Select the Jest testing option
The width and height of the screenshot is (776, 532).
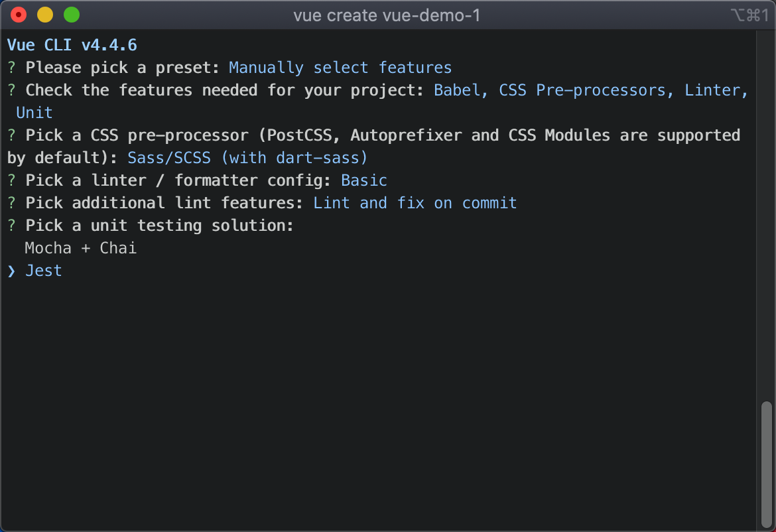[x=44, y=271]
